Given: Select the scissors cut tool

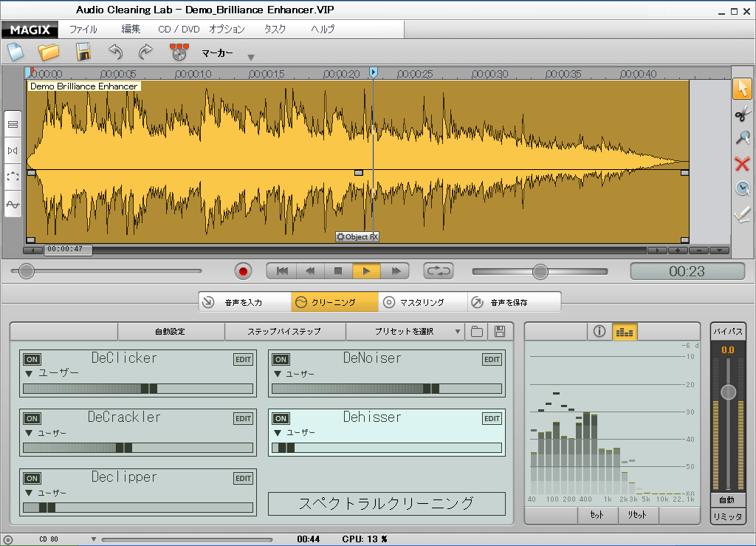Looking at the screenshot, I should pos(743,114).
